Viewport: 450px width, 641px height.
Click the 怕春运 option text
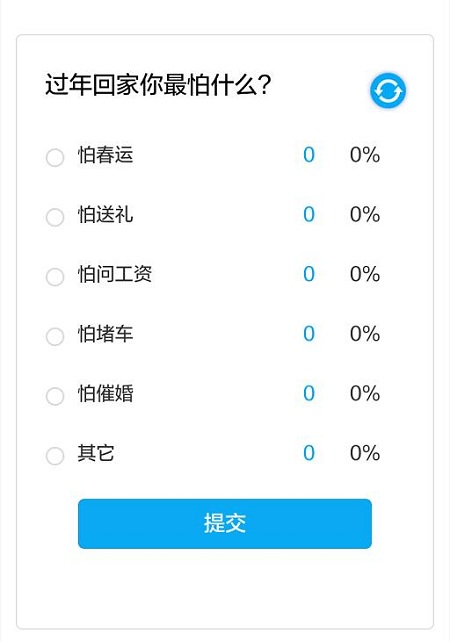pyautogui.click(x=105, y=155)
